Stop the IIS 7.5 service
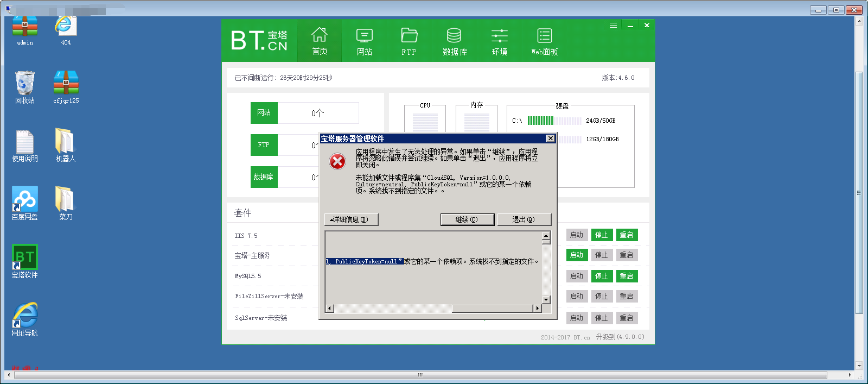Image resolution: width=868 pixels, height=384 pixels. click(602, 235)
